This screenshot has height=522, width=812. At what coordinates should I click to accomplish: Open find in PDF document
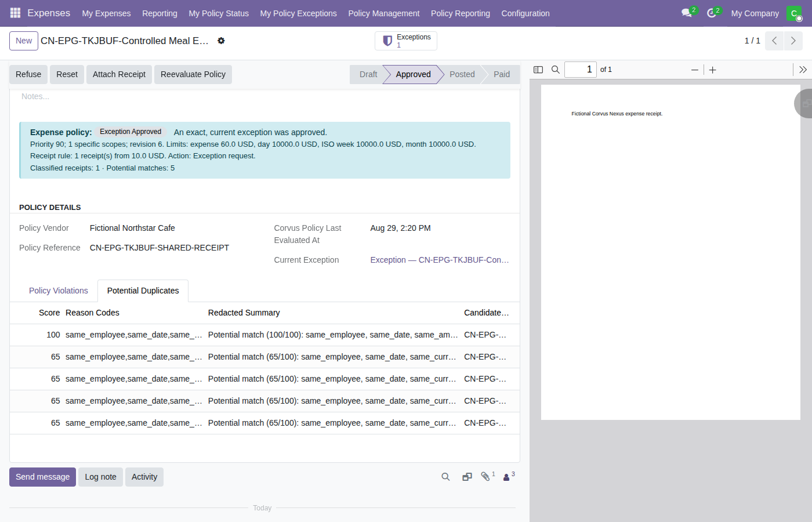tap(555, 70)
